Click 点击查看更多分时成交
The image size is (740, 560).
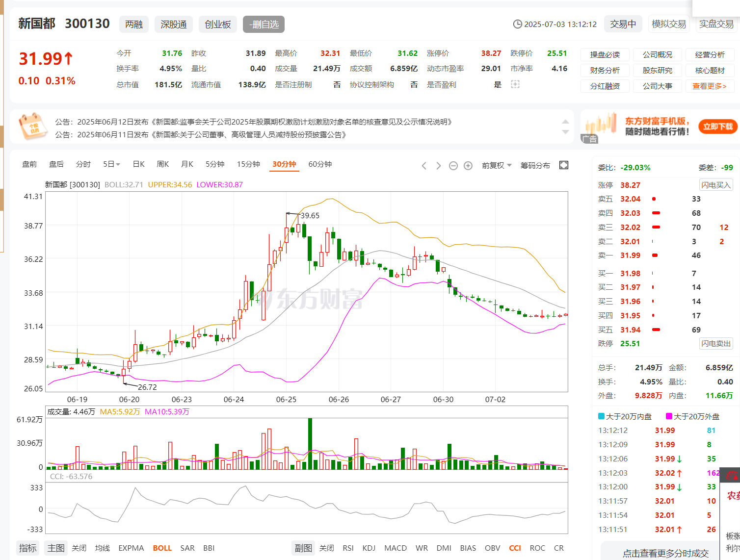(666, 553)
